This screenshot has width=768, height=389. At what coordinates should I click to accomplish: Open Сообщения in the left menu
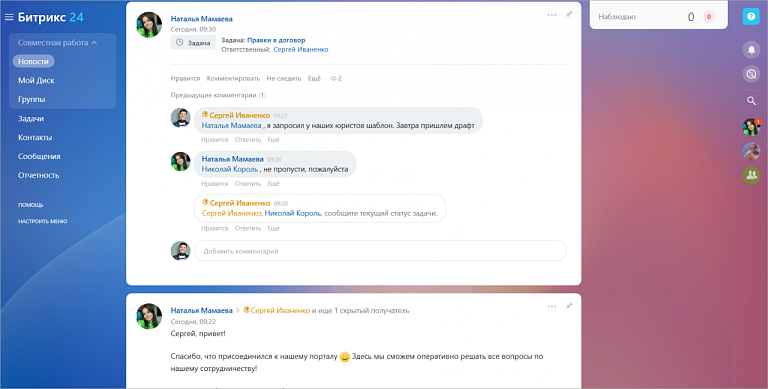[39, 156]
